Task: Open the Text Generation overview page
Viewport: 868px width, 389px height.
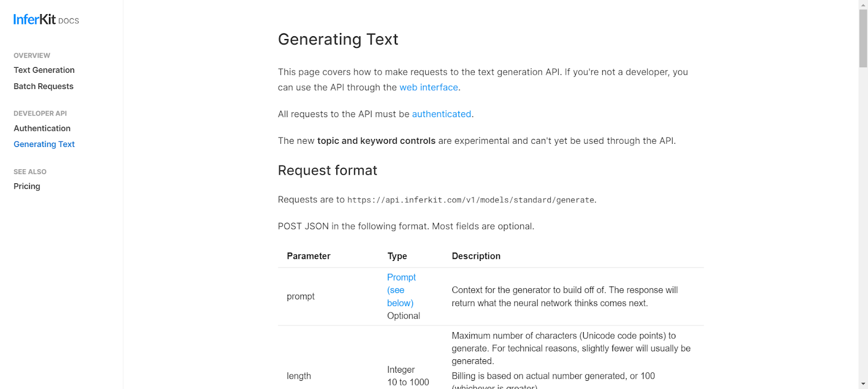Action: (x=44, y=70)
